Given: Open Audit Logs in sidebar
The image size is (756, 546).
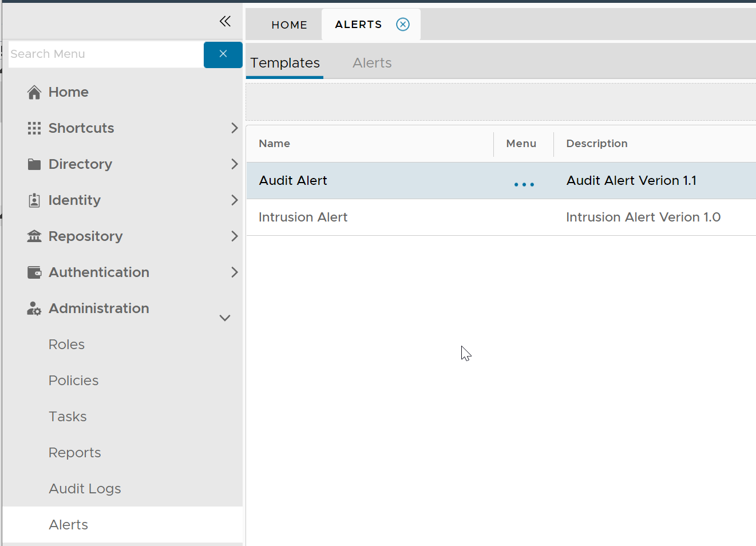Looking at the screenshot, I should (85, 489).
